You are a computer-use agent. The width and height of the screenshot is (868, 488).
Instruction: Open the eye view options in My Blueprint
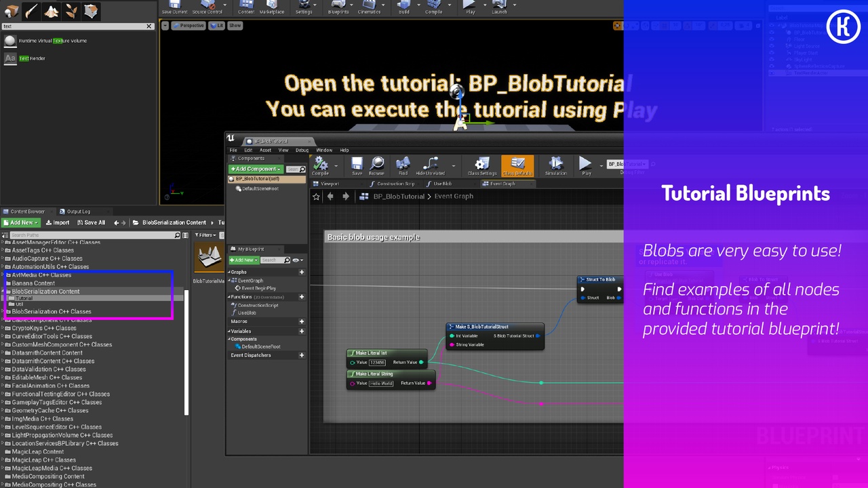pos(296,260)
